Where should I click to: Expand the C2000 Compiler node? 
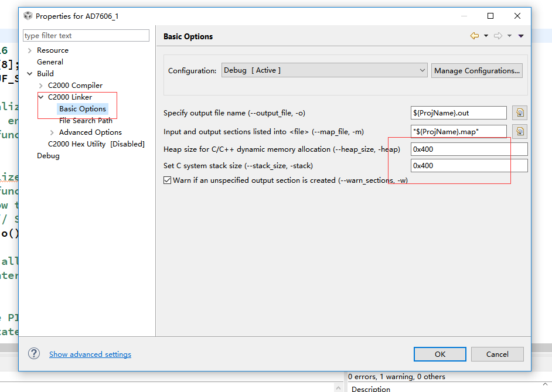point(41,86)
